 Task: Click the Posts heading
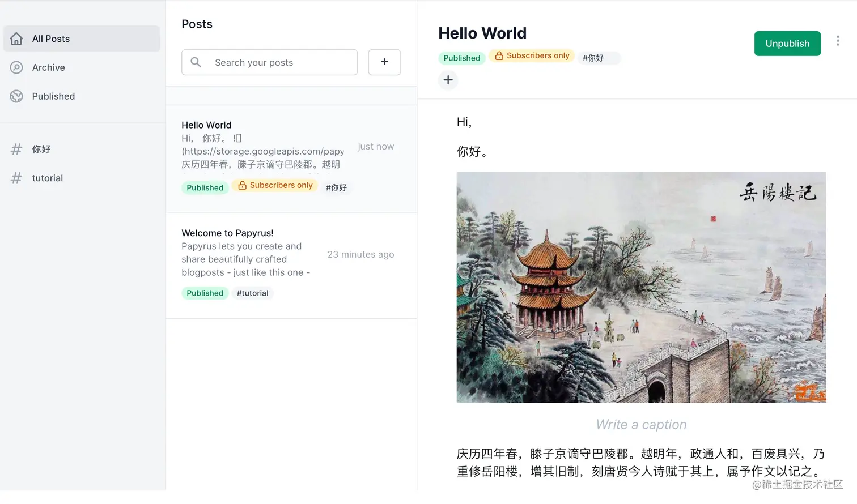tap(197, 24)
